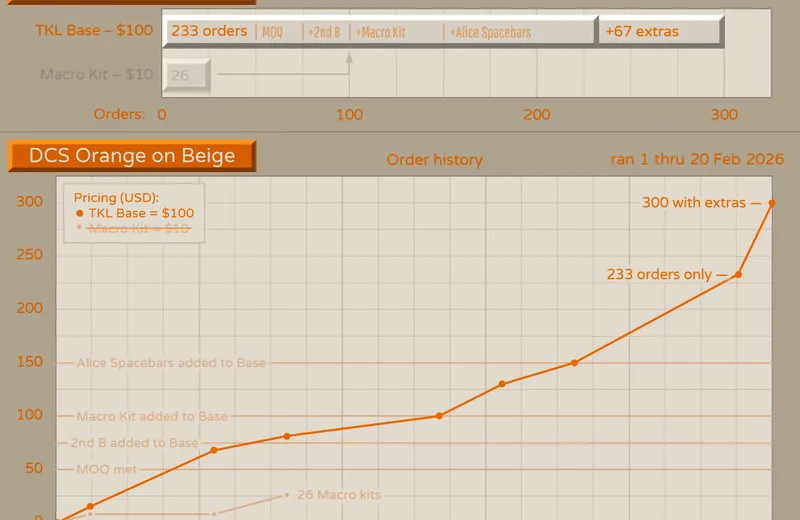Click the TKL Base – $100 row label
This screenshot has height=520, width=800.
tap(94, 30)
